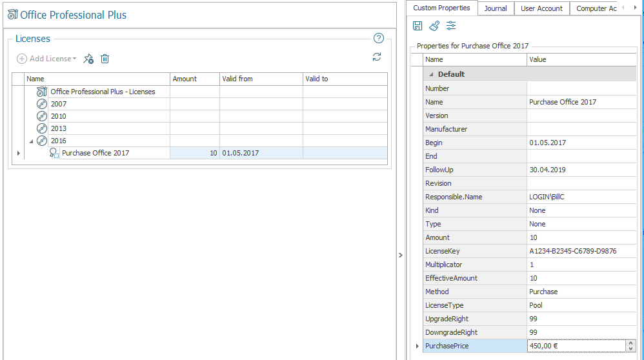Open the User Account tab
This screenshot has width=644, height=360.
(542, 8)
